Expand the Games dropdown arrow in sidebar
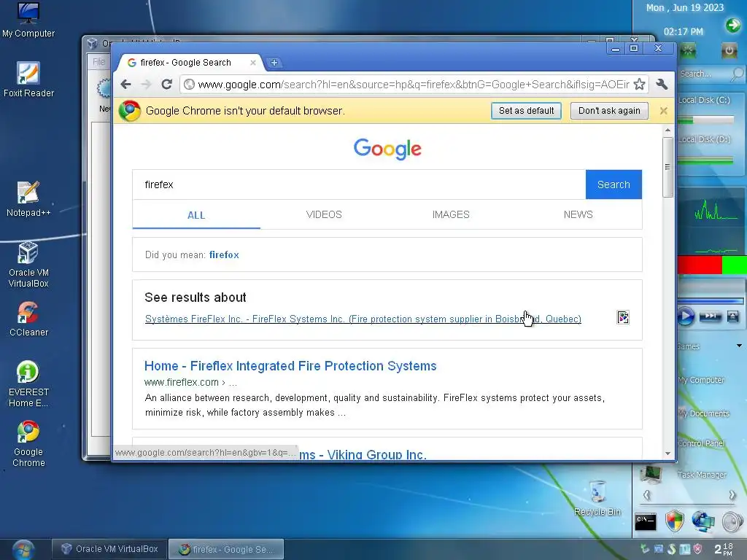Image resolution: width=747 pixels, height=560 pixels. pos(740,346)
